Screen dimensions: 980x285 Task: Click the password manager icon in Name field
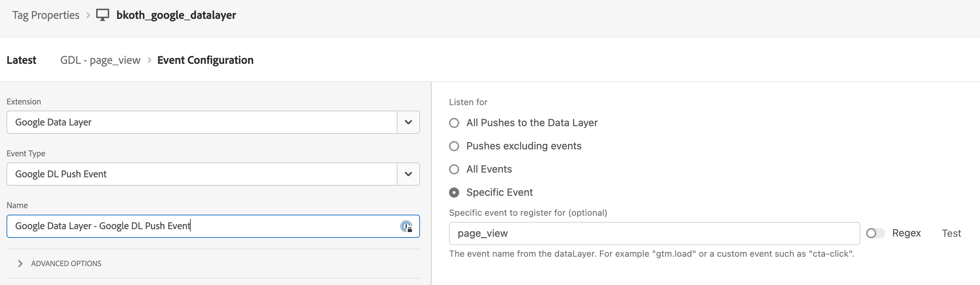pos(406,226)
